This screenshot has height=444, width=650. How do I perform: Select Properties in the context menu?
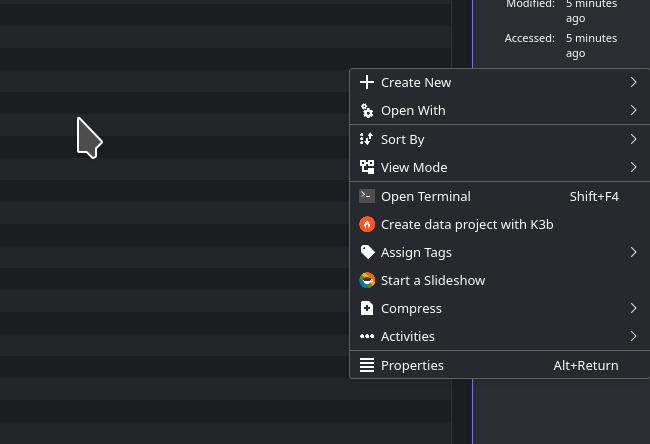pyautogui.click(x=412, y=365)
